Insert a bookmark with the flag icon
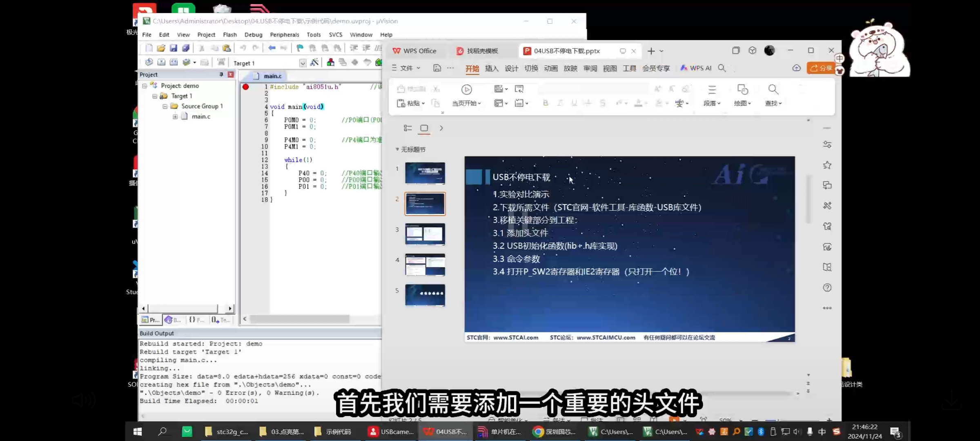The height and width of the screenshot is (441, 980). (x=300, y=48)
